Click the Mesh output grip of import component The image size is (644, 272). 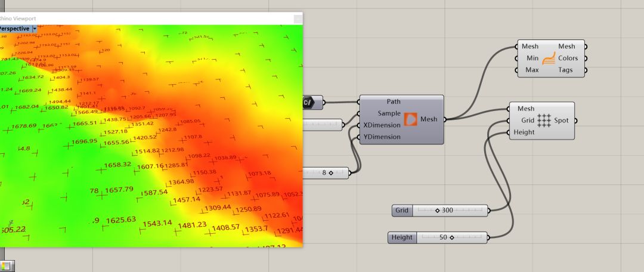(445, 119)
